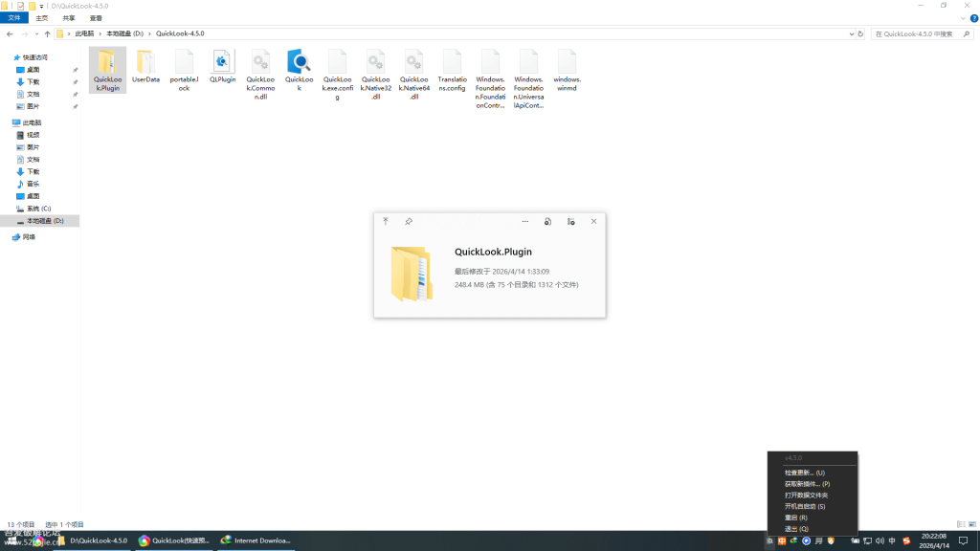980x551 pixels.
Task: Pin the QuickLook preview window
Action: (409, 221)
